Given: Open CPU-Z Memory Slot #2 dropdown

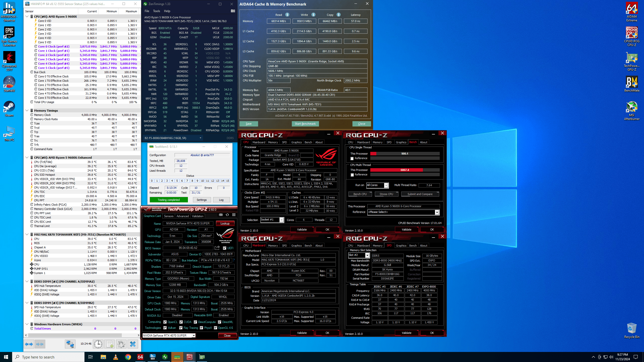Looking at the screenshot, I should (359, 255).
